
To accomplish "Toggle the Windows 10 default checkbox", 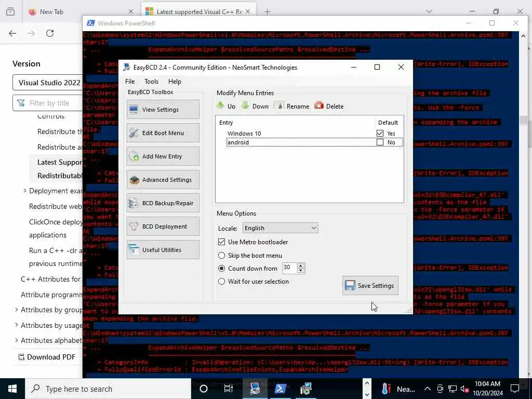I will [380, 134].
